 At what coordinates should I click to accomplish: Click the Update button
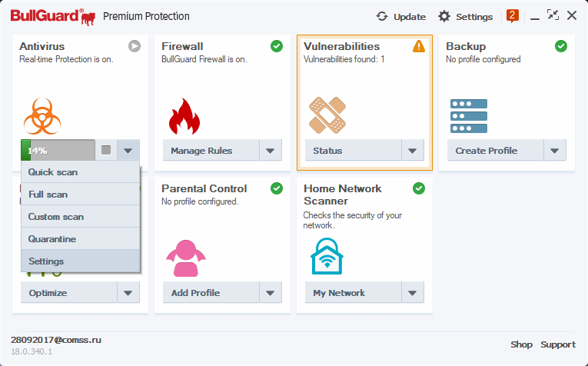pos(401,16)
